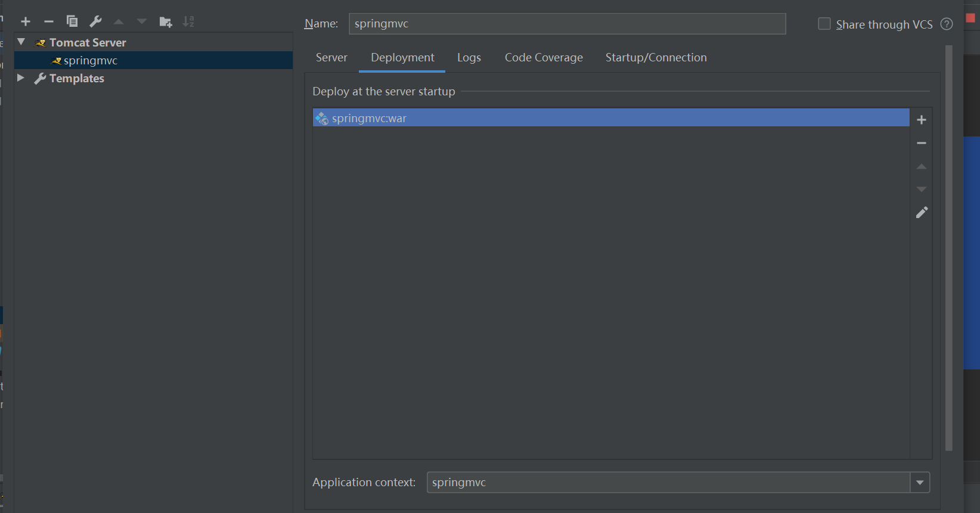Click the Name input field
Image resolution: width=980 pixels, height=513 pixels.
coord(567,24)
